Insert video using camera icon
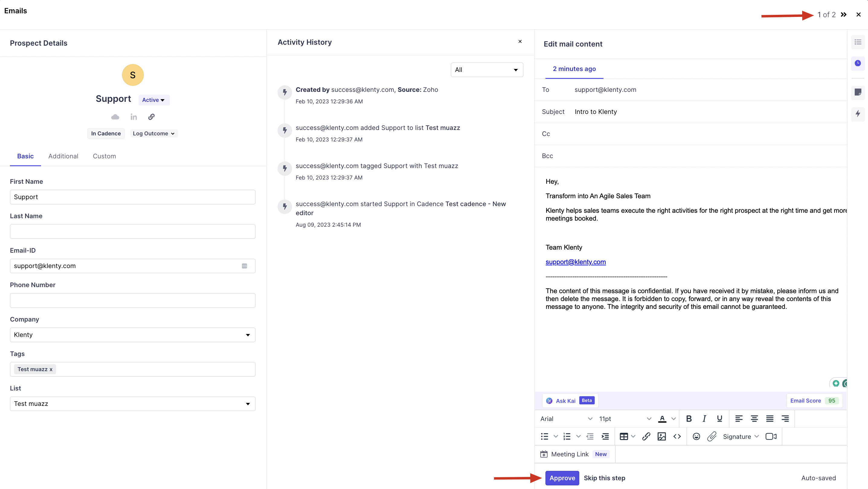Image resolution: width=868 pixels, height=489 pixels. click(x=771, y=436)
